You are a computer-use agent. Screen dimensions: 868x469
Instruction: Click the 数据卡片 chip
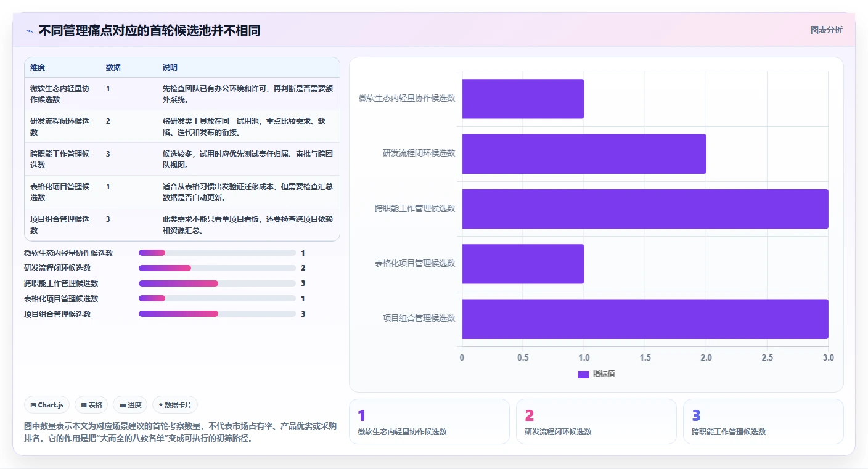(175, 405)
